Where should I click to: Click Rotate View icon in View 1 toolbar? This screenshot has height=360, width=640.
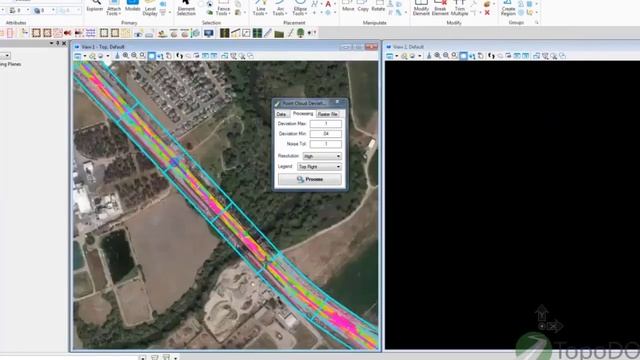pyautogui.click(x=160, y=56)
